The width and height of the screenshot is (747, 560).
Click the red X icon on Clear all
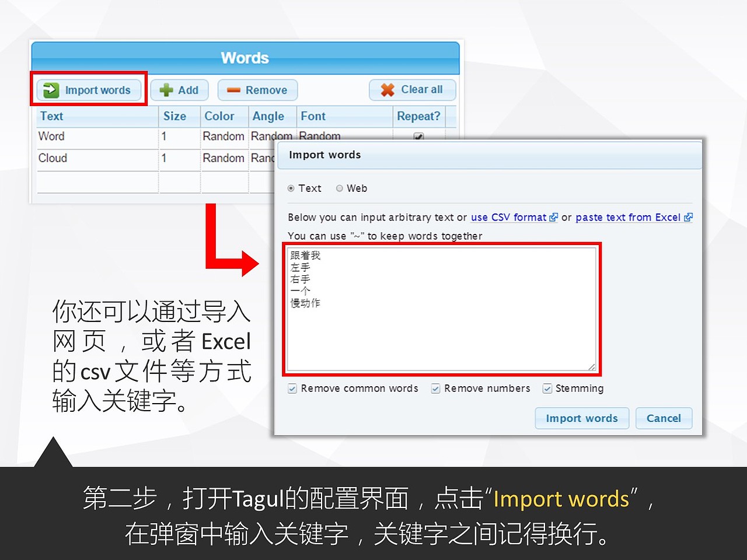point(388,89)
